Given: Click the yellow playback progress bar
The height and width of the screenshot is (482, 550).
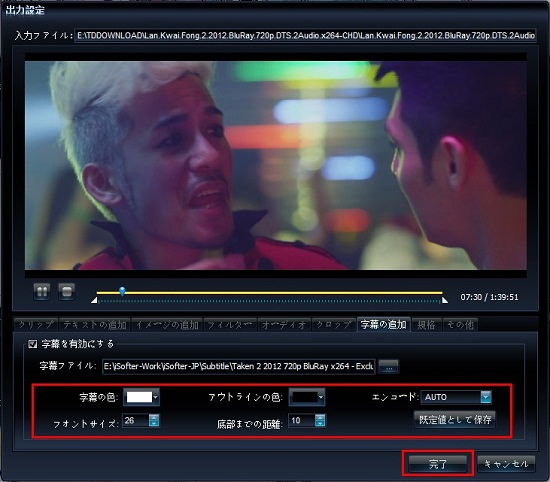Looking at the screenshot, I should coord(269,292).
